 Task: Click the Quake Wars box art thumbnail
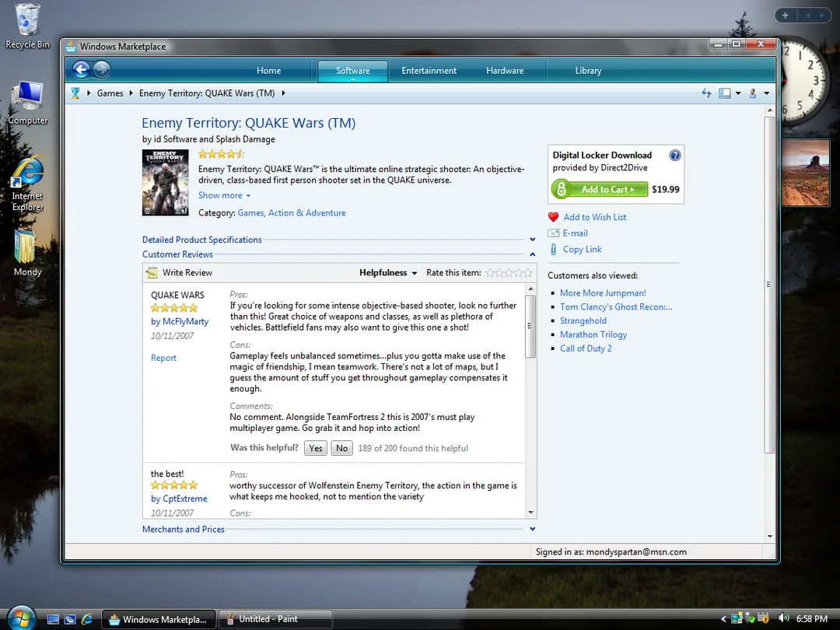coord(165,182)
